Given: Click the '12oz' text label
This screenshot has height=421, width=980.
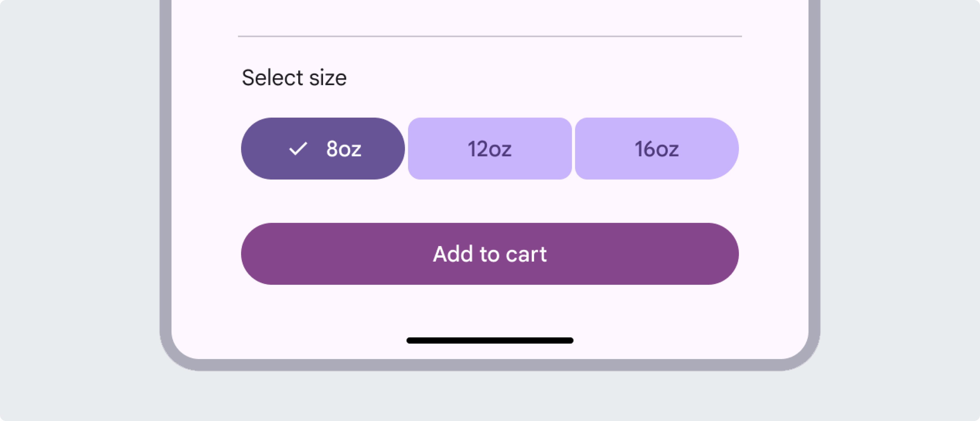Looking at the screenshot, I should point(490,149).
